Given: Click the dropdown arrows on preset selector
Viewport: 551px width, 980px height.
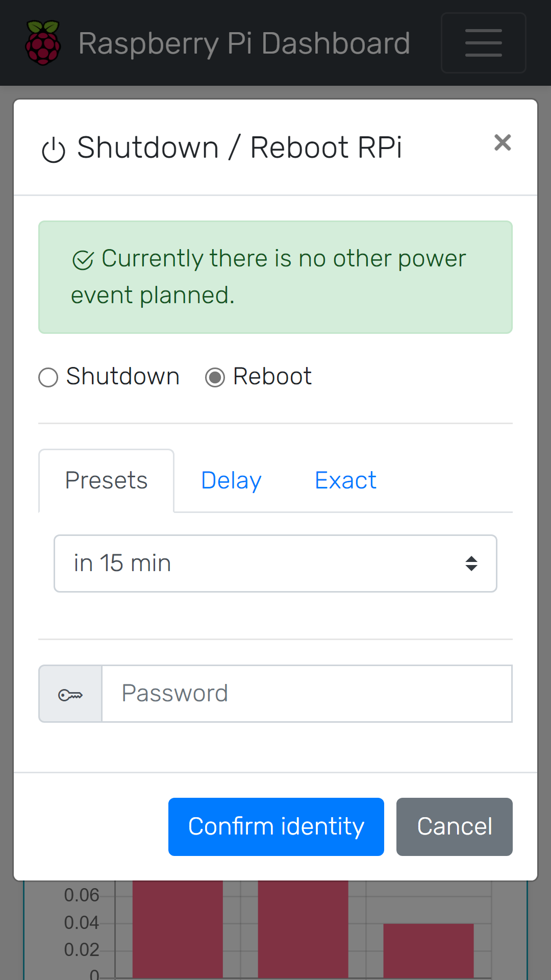Looking at the screenshot, I should (471, 563).
